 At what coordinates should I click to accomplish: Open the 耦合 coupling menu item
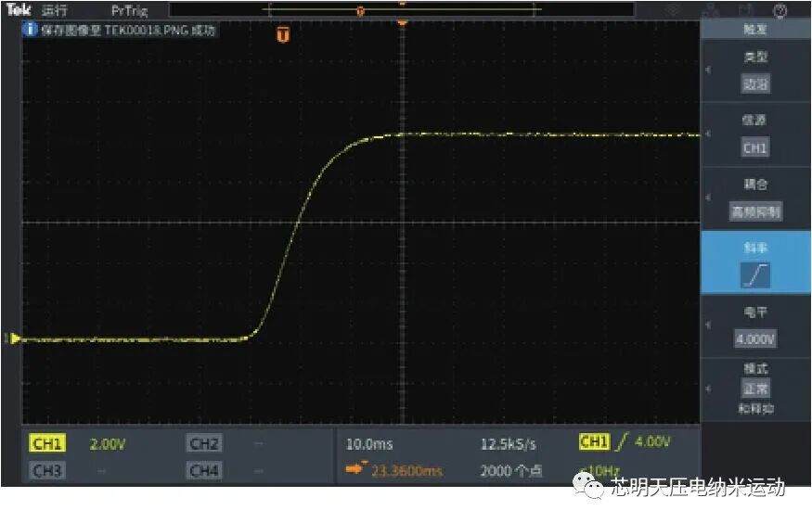pyautogui.click(x=755, y=198)
